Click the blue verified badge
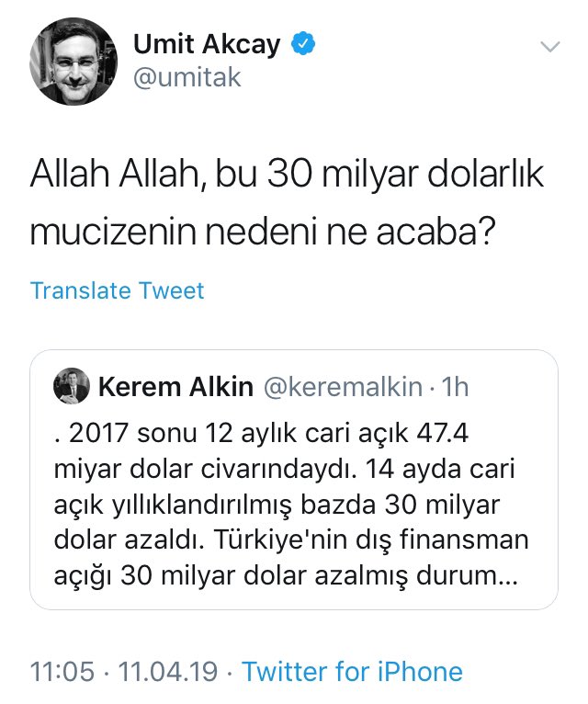Viewport: 588px width, 704px height. tap(303, 43)
